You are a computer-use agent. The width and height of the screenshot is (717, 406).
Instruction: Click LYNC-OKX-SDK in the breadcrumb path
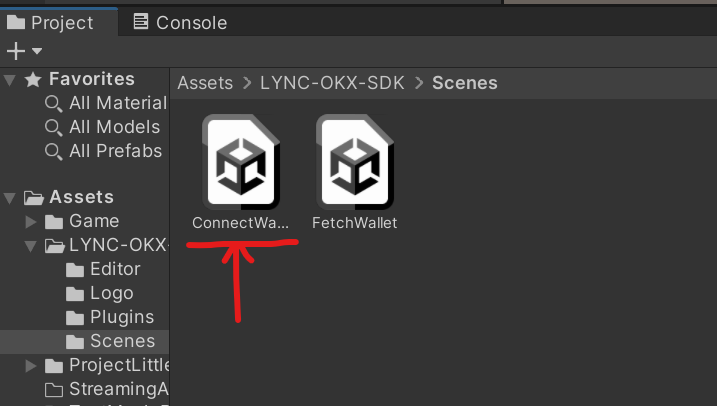(332, 83)
